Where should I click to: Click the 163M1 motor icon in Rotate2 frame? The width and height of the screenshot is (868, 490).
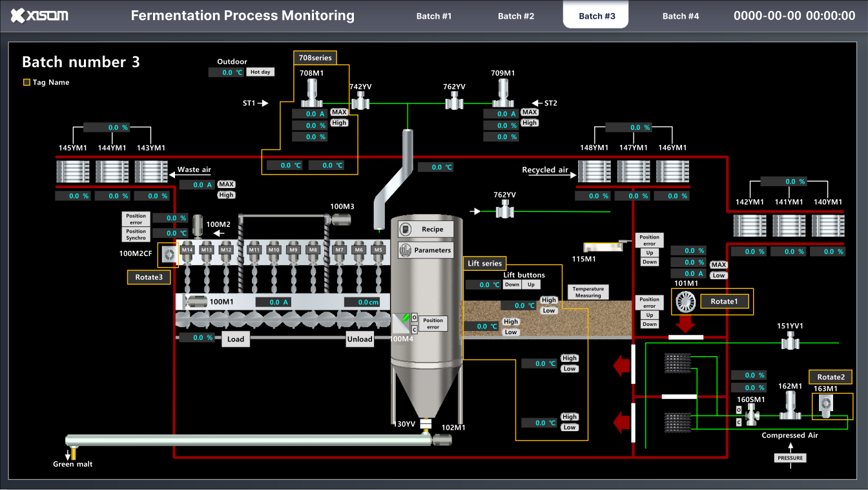(825, 404)
